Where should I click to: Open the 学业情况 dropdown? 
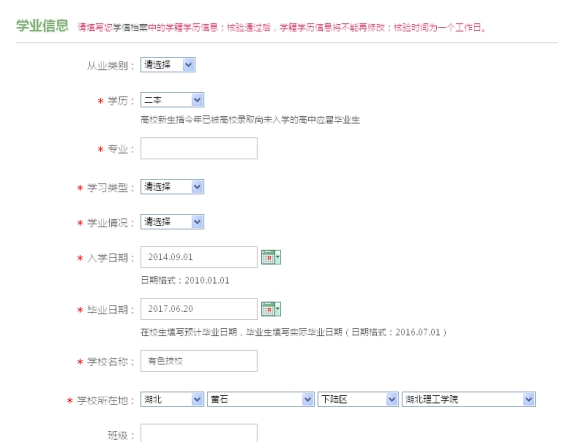pyautogui.click(x=172, y=222)
